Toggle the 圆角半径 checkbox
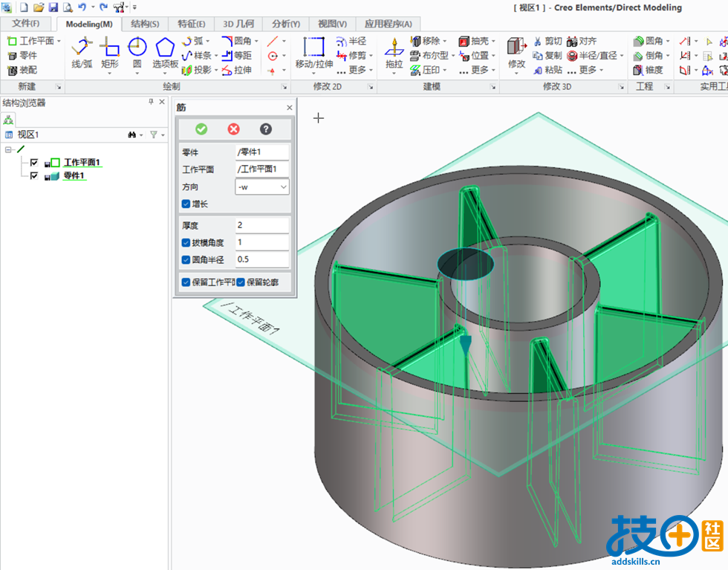Image resolution: width=728 pixels, height=570 pixels. [186, 259]
